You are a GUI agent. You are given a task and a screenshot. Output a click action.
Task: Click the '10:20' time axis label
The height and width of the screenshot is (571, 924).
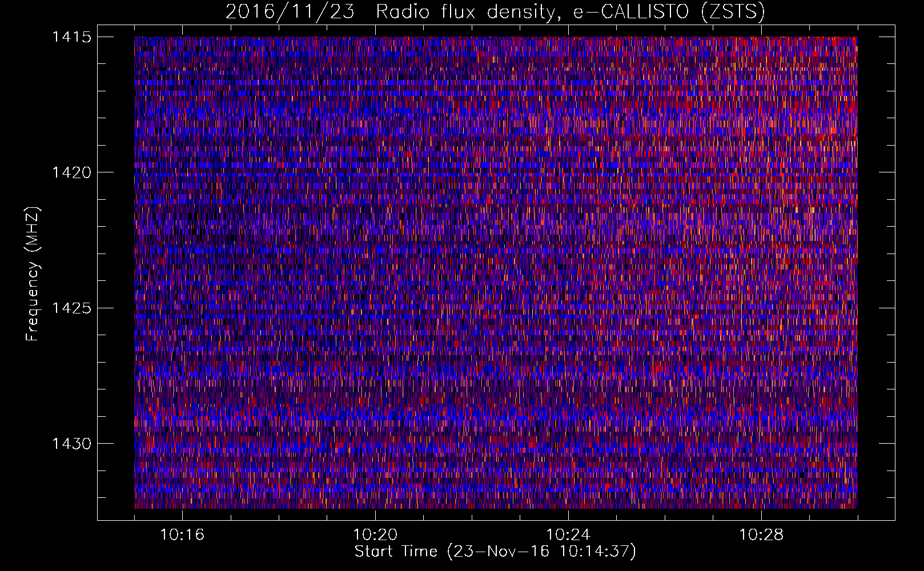click(375, 535)
